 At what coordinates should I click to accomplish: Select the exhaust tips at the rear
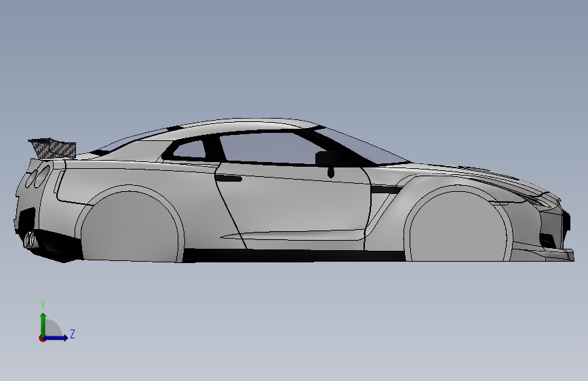(30, 239)
